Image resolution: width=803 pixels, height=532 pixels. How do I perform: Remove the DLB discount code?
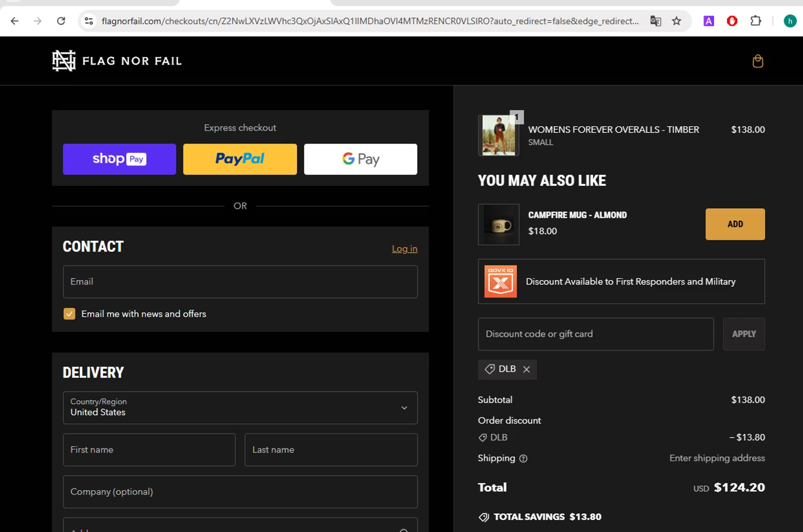click(x=526, y=369)
